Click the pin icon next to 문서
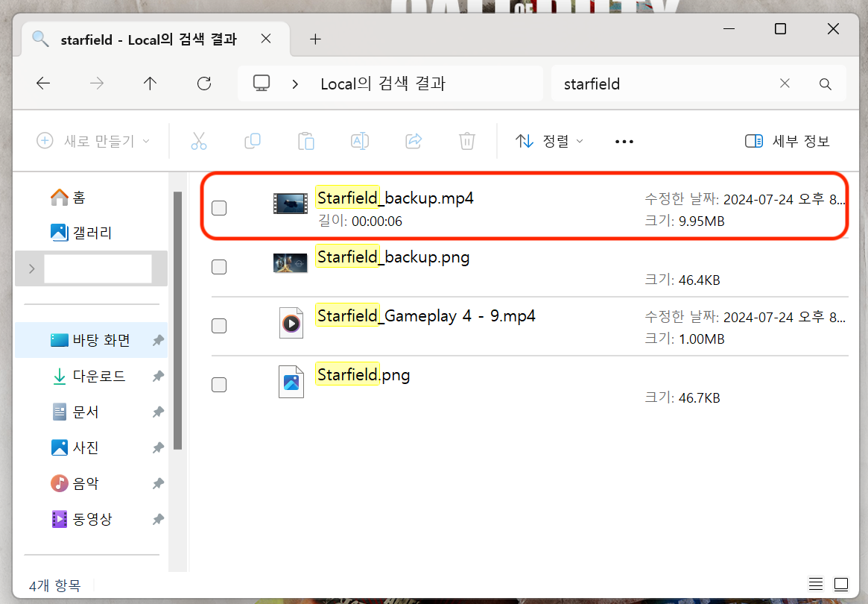This screenshot has width=868, height=604. point(158,412)
